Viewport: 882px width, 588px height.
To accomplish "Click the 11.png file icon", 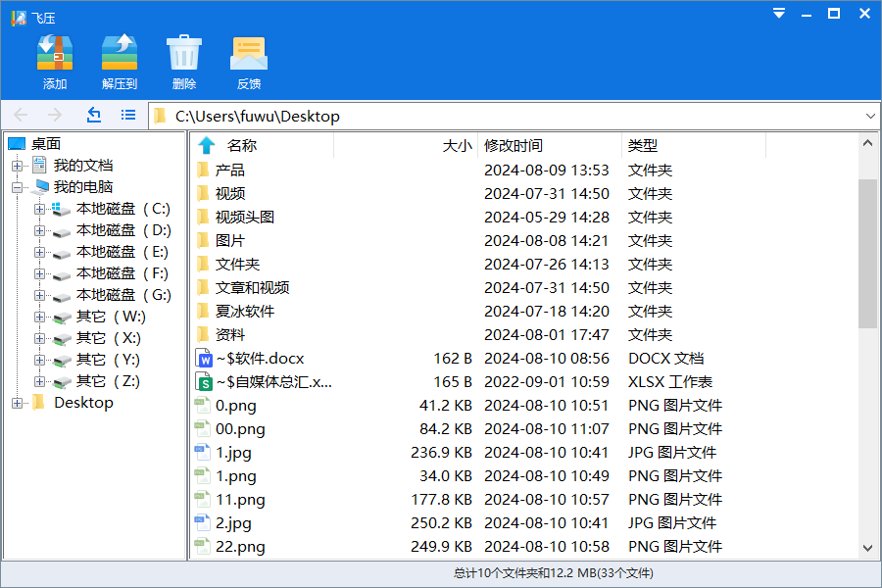I will (x=203, y=499).
